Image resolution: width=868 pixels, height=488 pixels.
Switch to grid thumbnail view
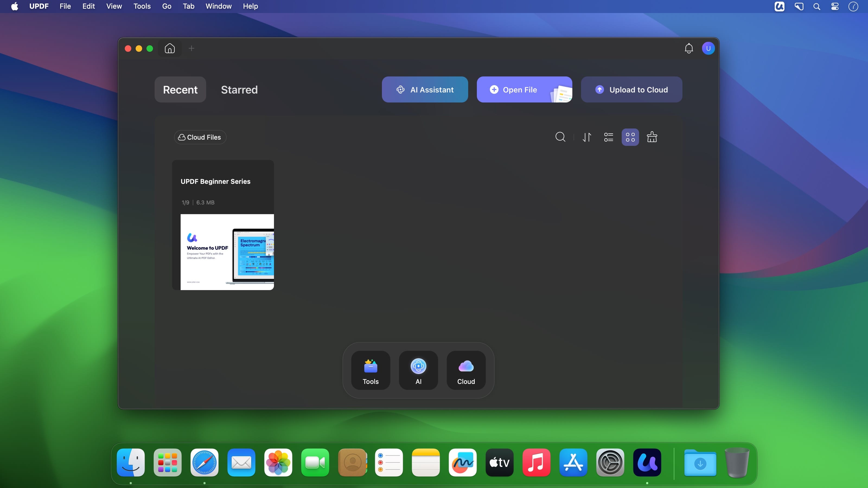coord(630,137)
